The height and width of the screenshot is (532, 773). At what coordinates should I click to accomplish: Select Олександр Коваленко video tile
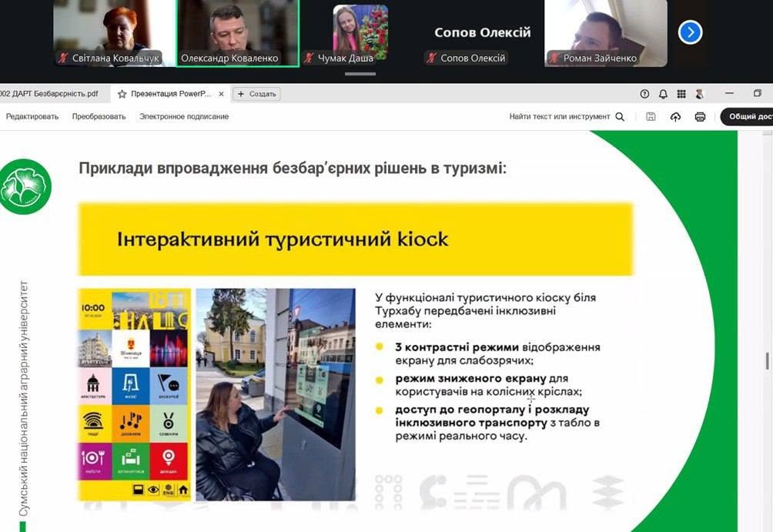238,33
